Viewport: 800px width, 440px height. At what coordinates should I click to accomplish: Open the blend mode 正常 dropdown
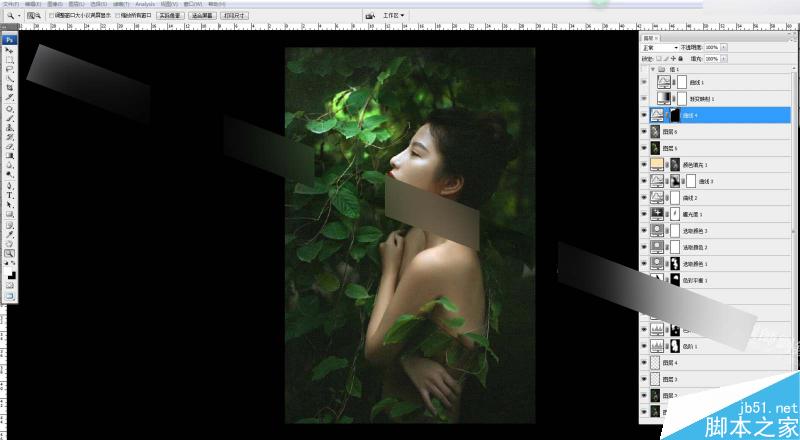pos(660,47)
